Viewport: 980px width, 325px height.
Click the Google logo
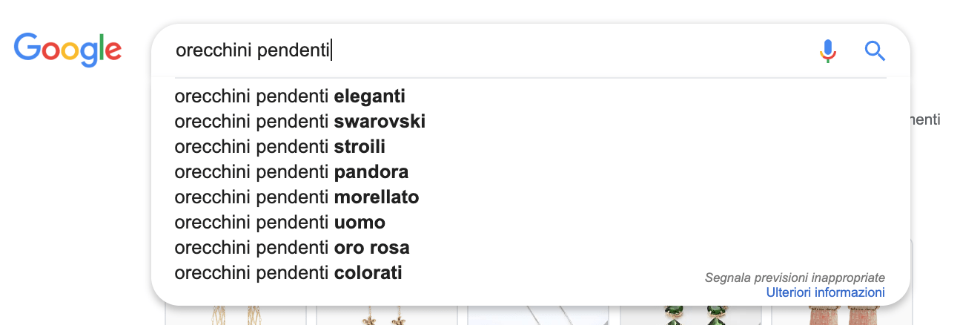(67, 49)
